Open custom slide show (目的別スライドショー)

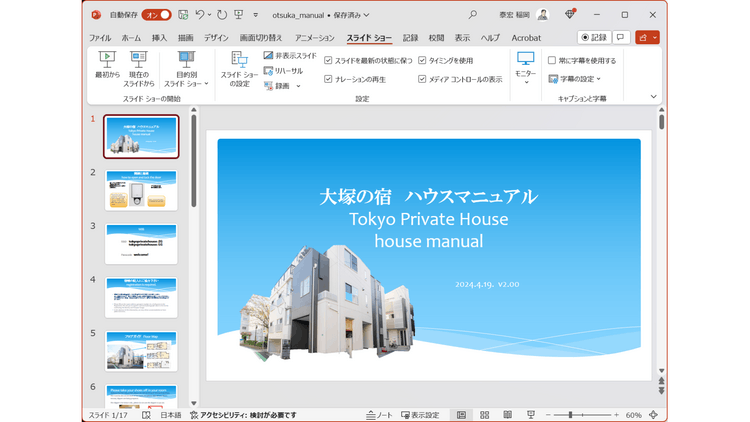(x=187, y=69)
